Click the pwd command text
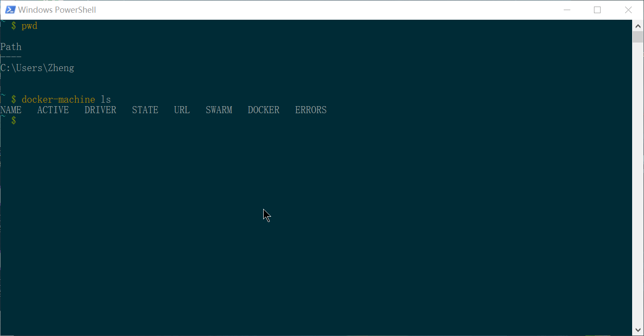Image resolution: width=644 pixels, height=336 pixels. click(29, 25)
